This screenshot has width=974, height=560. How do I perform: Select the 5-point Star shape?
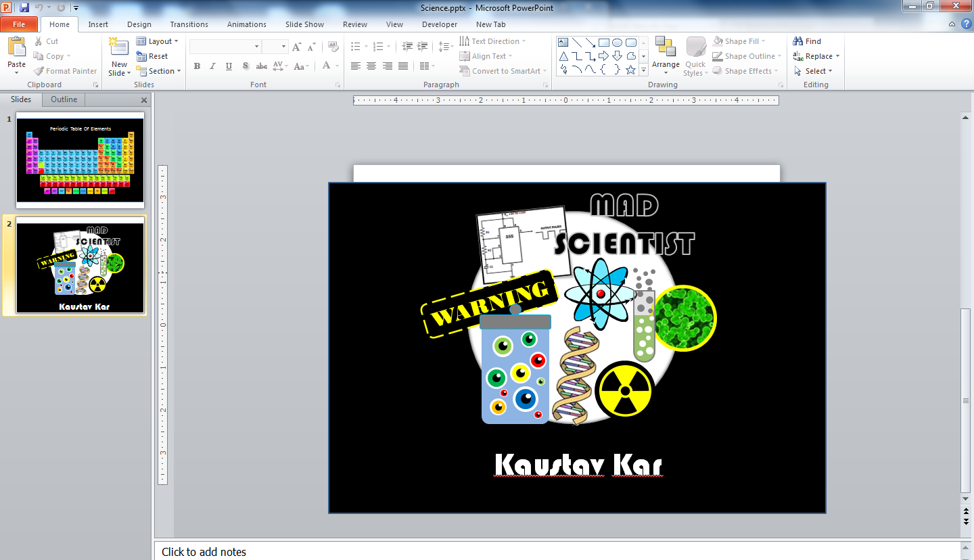[631, 70]
